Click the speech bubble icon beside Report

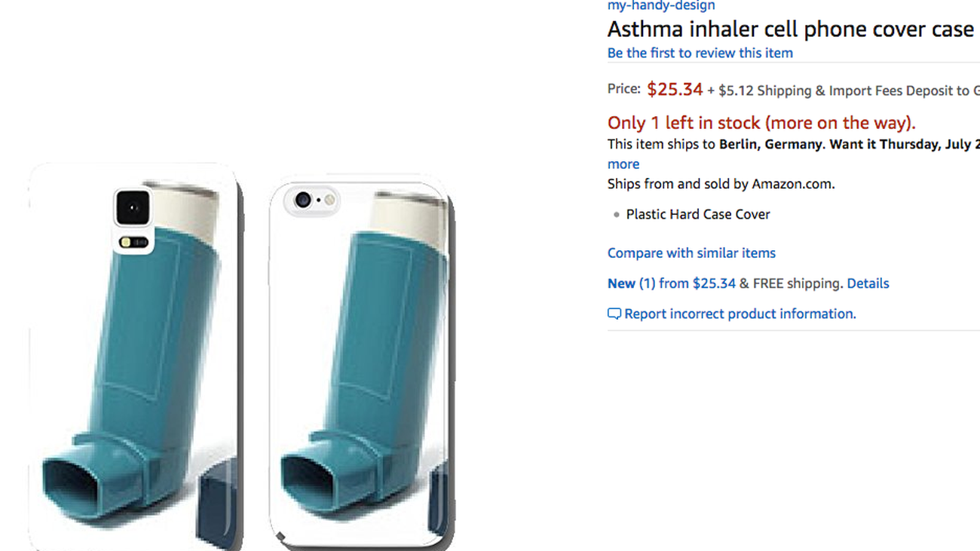point(614,314)
